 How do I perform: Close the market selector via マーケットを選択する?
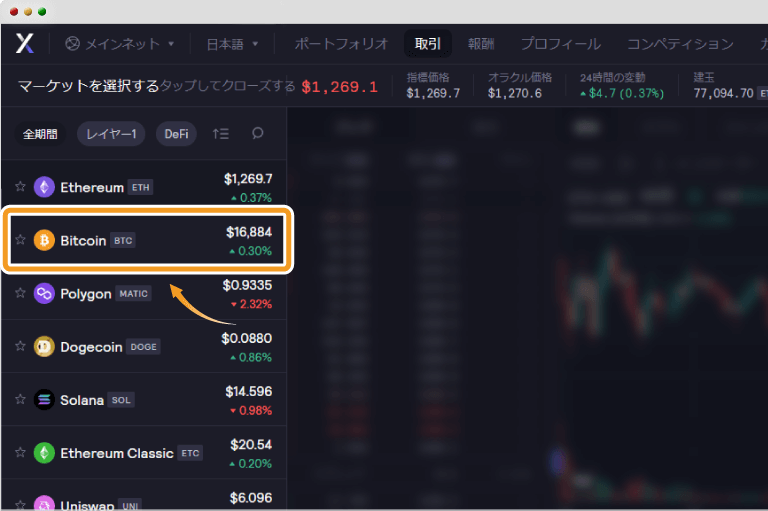point(89,86)
